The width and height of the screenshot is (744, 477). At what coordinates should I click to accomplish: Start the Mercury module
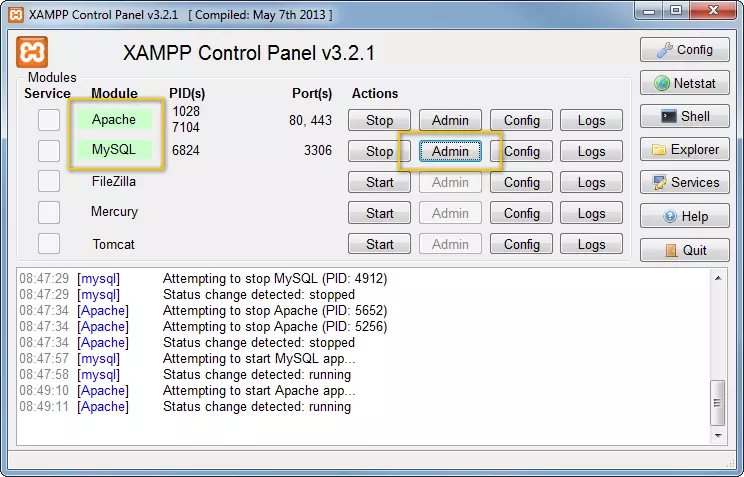coord(379,213)
